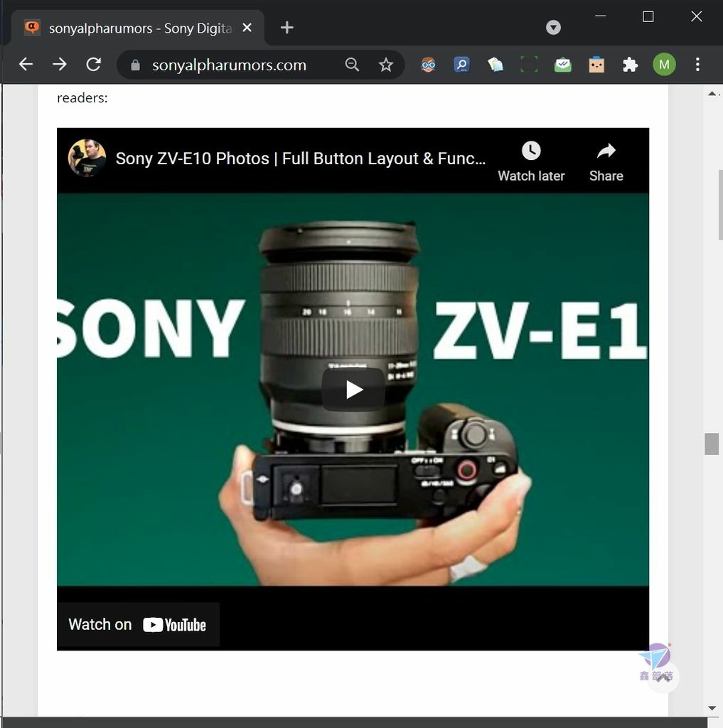Screen dimensions: 723x728
Task: Click the address bar URL sonyalpharumors.com
Action: click(x=230, y=65)
